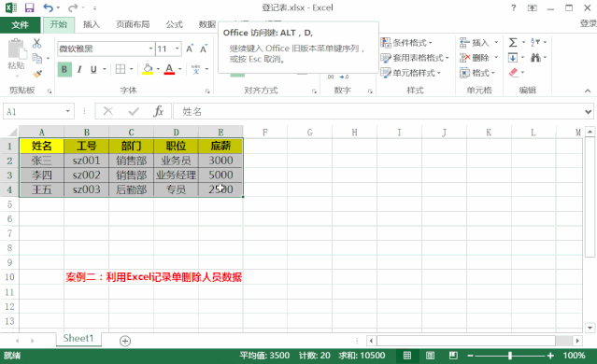Click the Clear eraser icon

pos(514,72)
